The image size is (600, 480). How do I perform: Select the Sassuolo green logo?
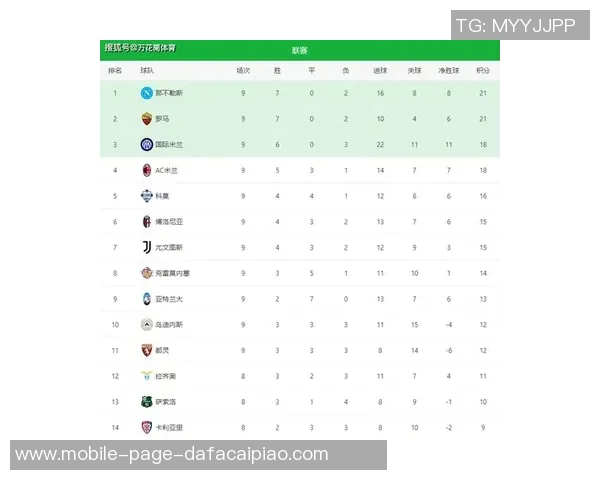pyautogui.click(x=147, y=402)
